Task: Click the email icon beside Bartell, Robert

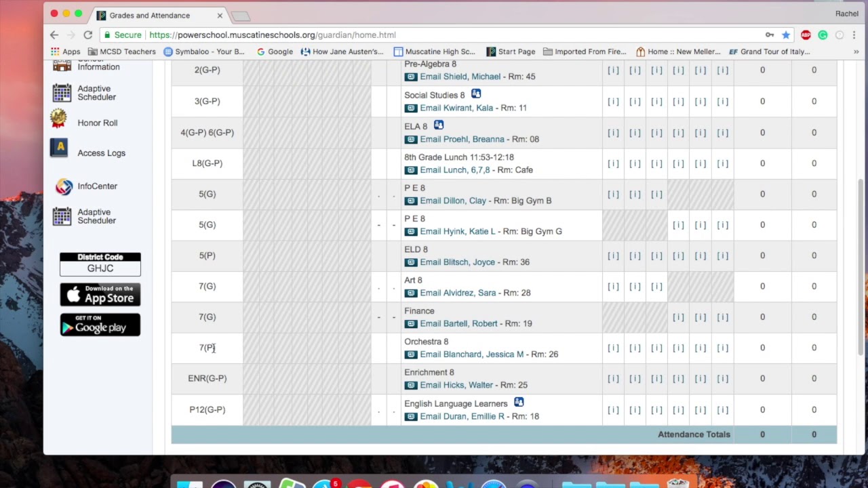Action: (410, 324)
